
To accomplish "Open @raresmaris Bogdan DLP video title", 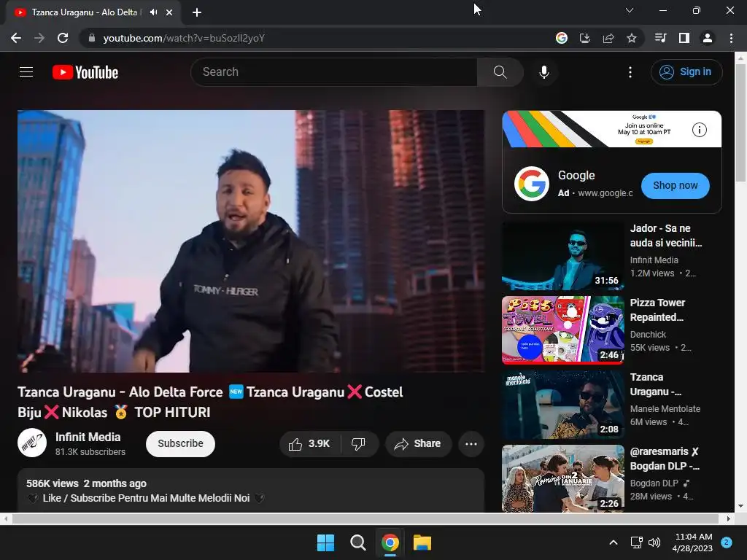I will click(665, 459).
